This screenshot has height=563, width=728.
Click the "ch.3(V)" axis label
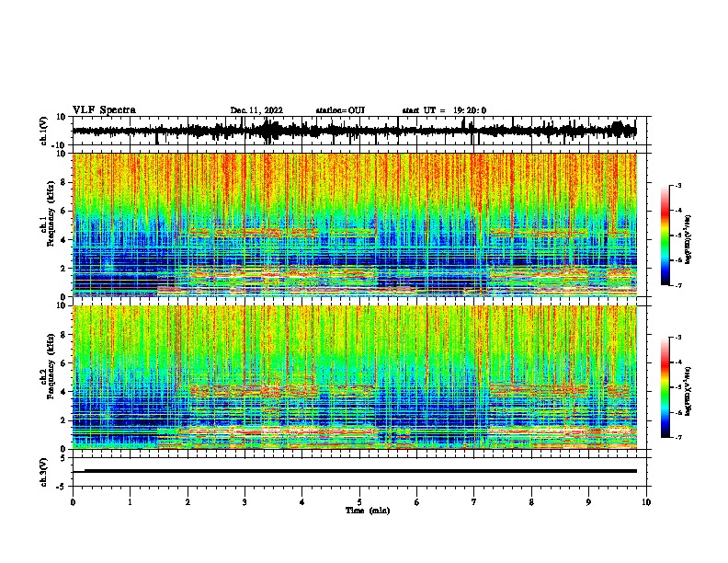click(44, 472)
